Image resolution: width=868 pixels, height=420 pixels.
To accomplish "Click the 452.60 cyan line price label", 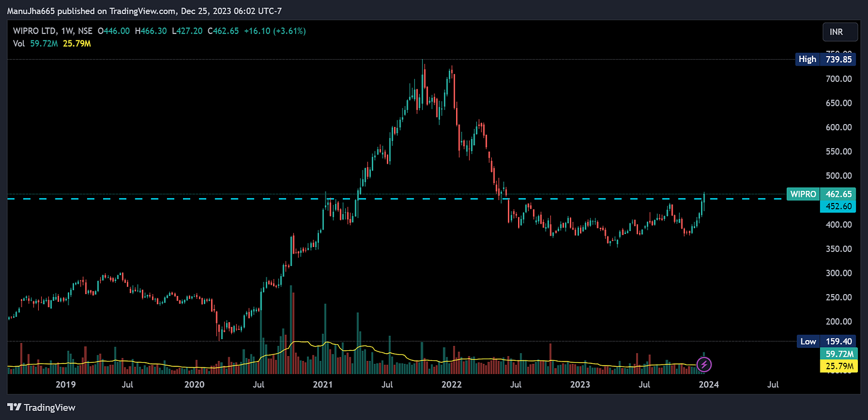I will click(839, 205).
